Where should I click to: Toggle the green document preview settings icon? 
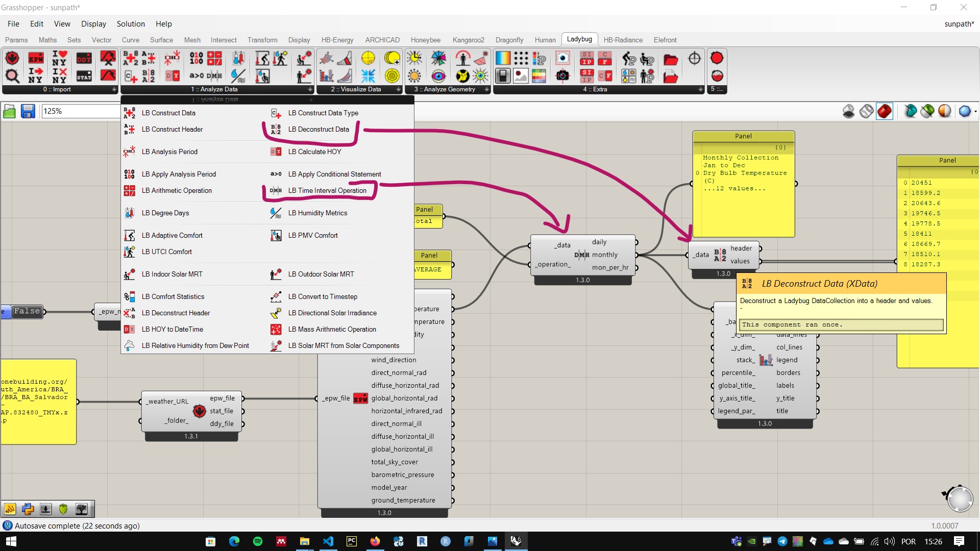927,111
